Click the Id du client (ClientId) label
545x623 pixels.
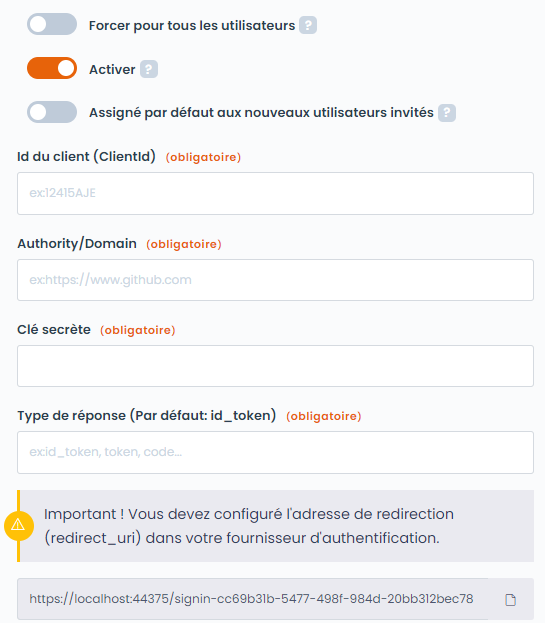click(x=86, y=157)
